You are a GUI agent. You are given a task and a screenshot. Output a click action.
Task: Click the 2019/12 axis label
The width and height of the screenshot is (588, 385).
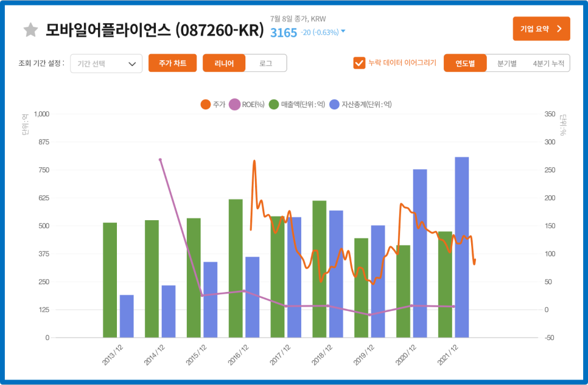364,355
